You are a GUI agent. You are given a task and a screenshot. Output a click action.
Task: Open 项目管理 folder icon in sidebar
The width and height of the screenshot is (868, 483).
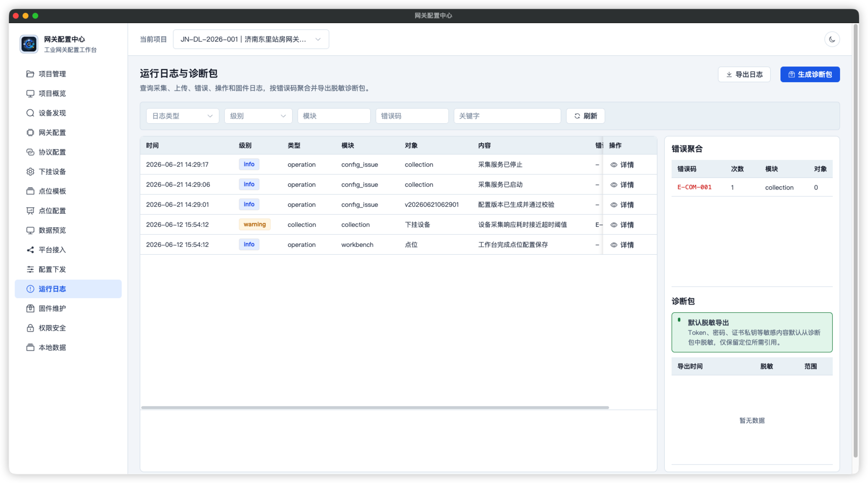30,74
